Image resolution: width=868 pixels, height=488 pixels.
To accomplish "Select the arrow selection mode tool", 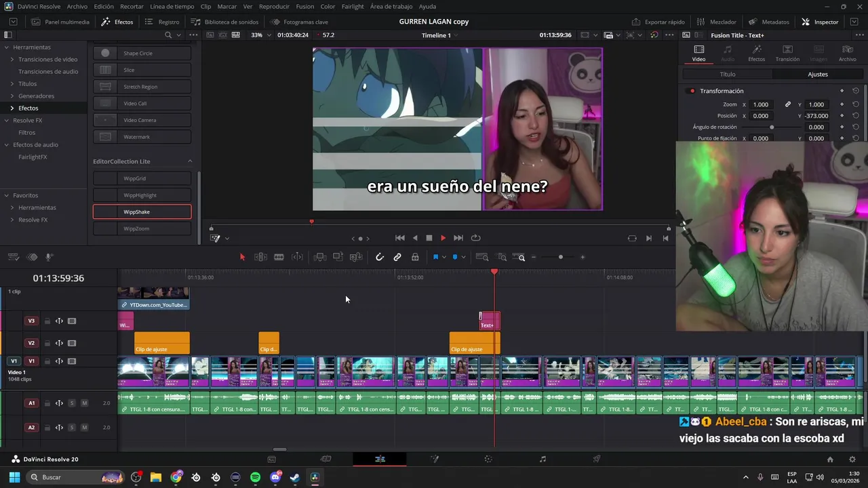I will [242, 257].
